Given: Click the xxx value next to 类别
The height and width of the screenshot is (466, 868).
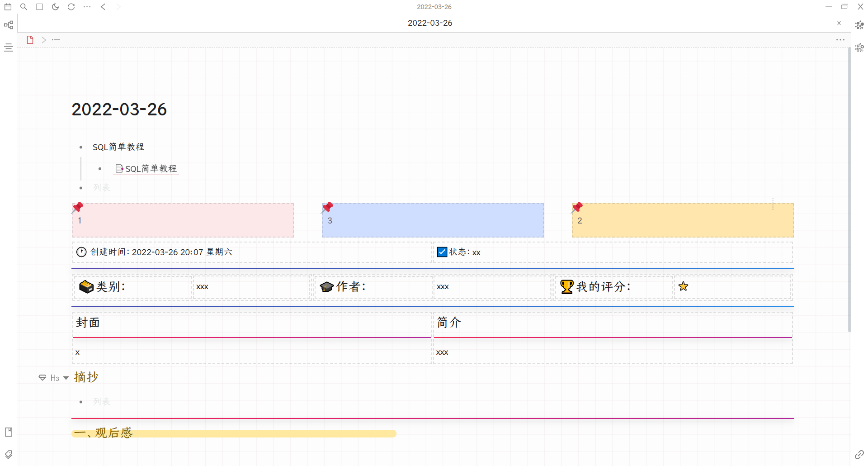Looking at the screenshot, I should pyautogui.click(x=202, y=287).
